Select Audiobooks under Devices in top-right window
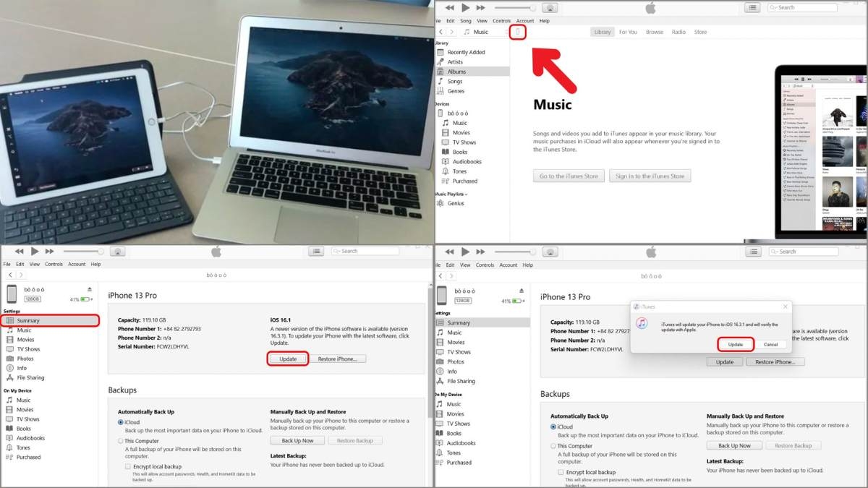 click(467, 162)
